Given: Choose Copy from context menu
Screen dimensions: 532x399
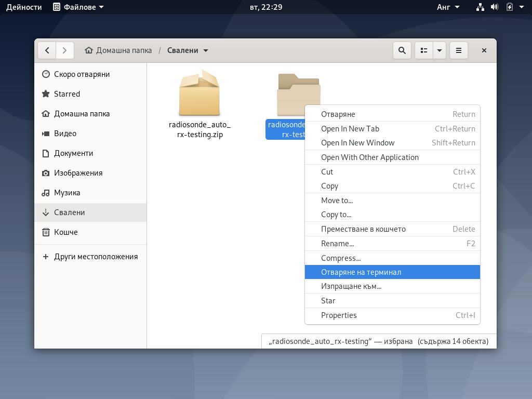Looking at the screenshot, I should click(393, 186).
